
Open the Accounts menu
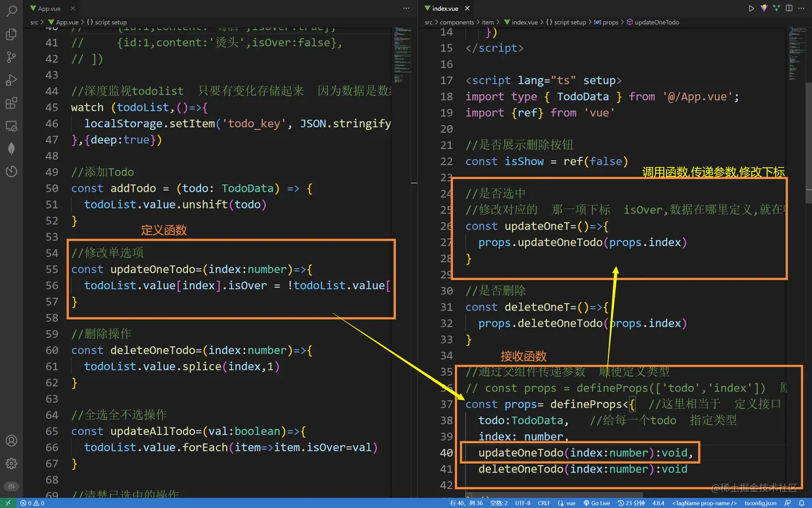(11, 441)
